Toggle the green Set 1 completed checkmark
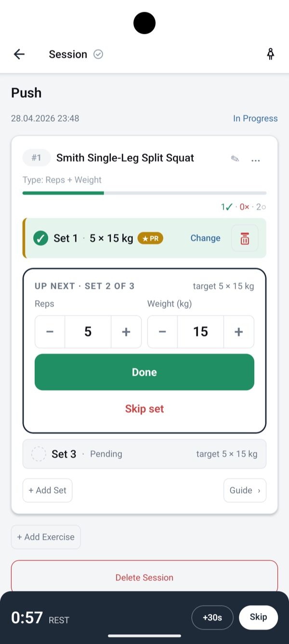This screenshot has height=644, width=289. [41, 238]
